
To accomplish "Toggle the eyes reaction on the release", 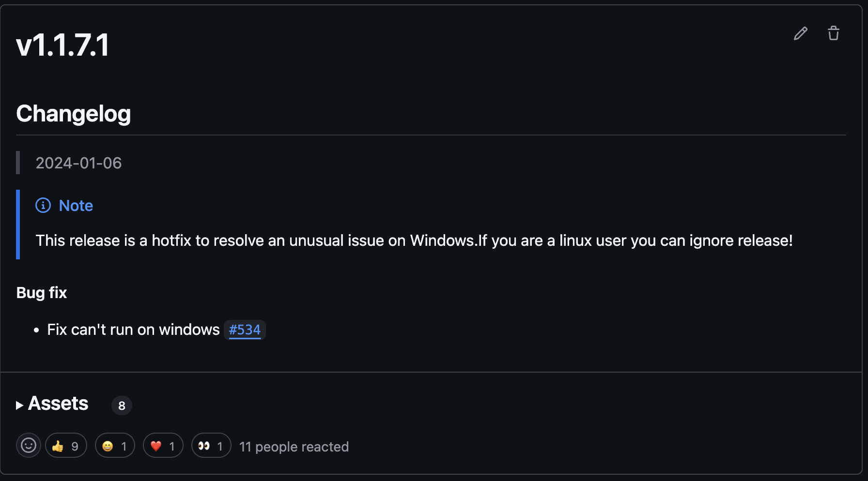I will click(211, 445).
